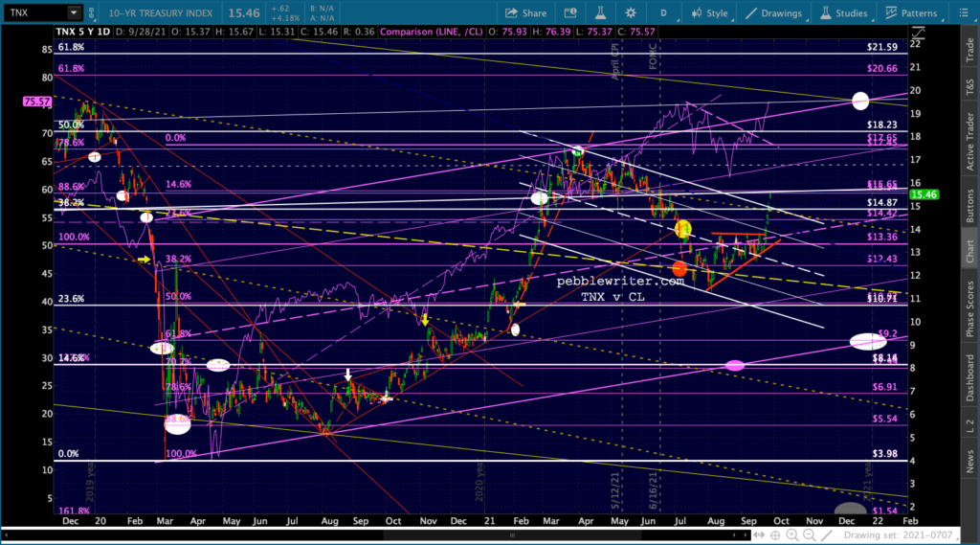Click the $14.87 level label
980x545 pixels.
click(x=881, y=203)
